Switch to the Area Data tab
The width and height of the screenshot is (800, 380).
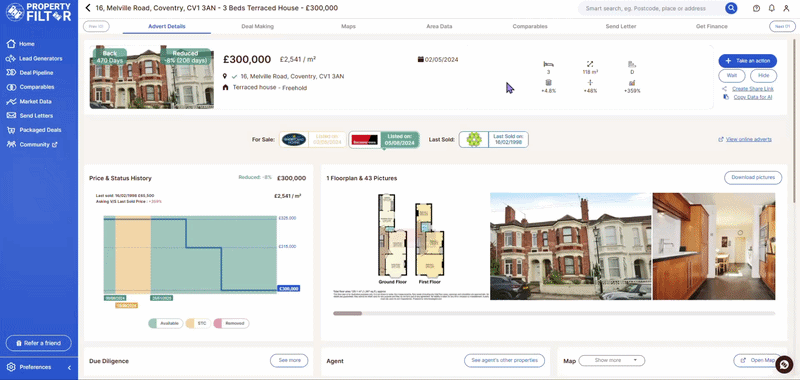click(x=439, y=27)
